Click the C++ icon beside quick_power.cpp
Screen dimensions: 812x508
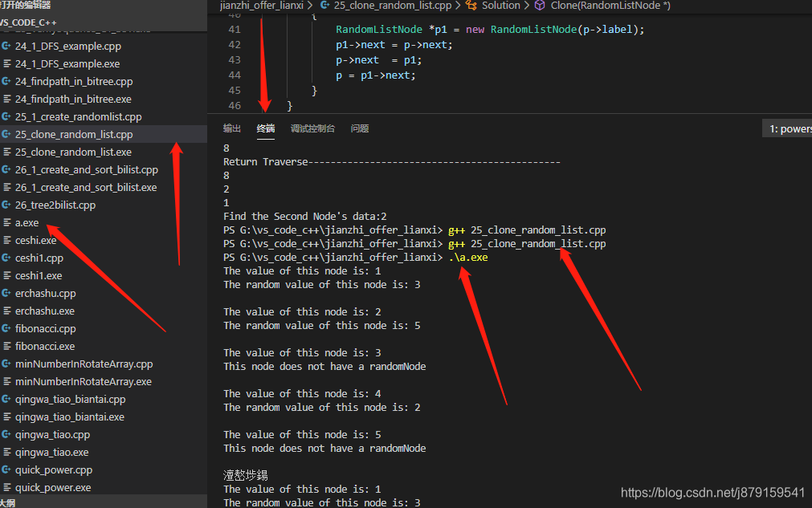pyautogui.click(x=10, y=469)
